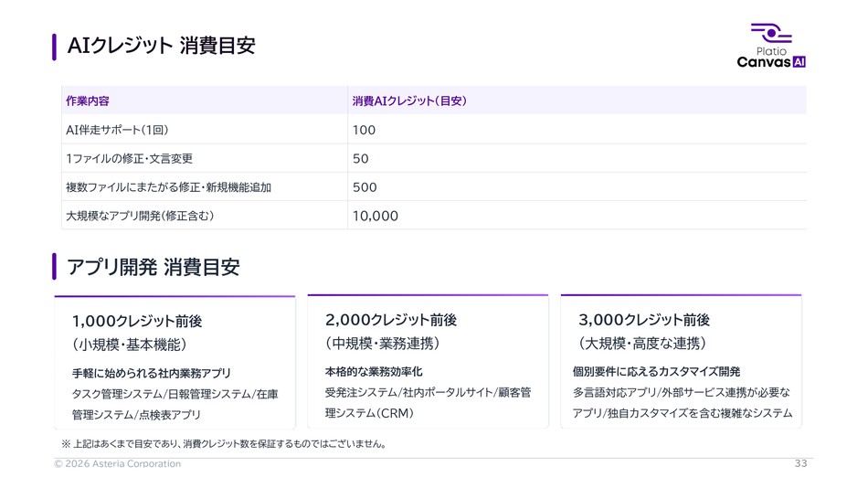Select the AI伴走サポート(1回) row label

pyautogui.click(x=117, y=130)
